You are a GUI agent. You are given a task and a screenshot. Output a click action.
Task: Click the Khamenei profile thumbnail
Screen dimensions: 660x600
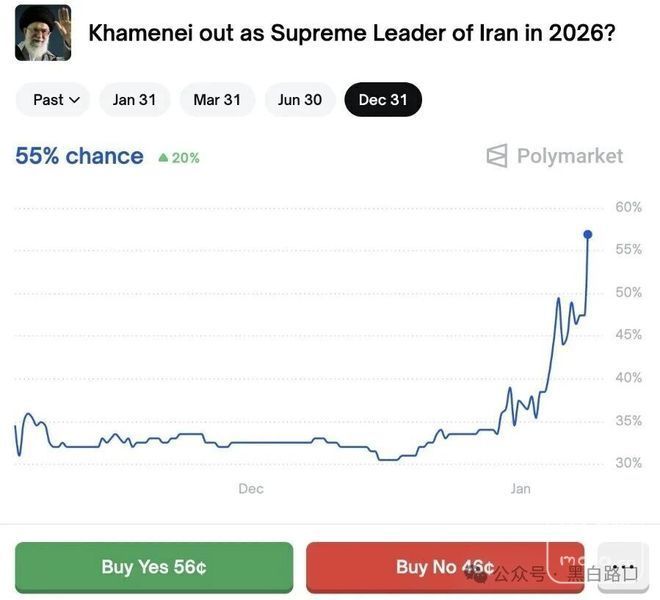(43, 33)
